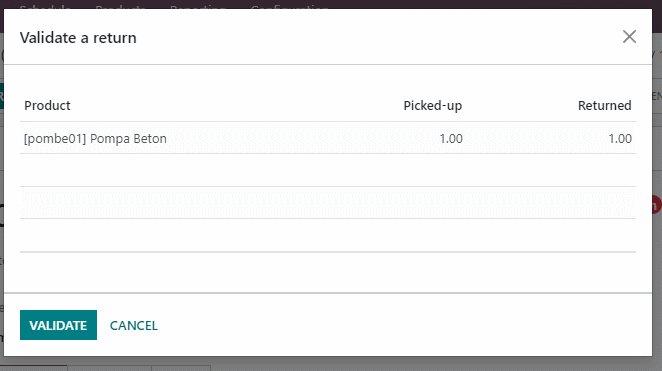662x371 pixels.
Task: Select the first tab below the dialog
Action: coord(34,368)
